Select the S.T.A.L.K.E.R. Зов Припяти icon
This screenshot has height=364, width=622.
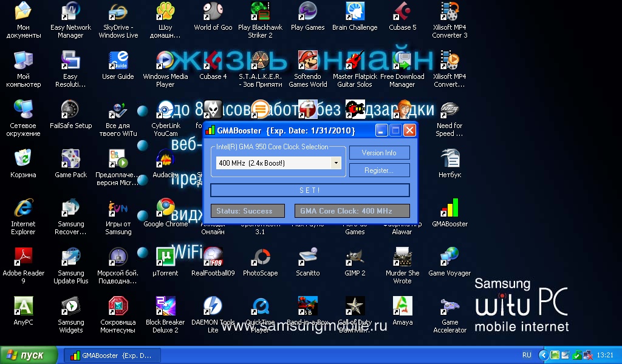coord(260,60)
